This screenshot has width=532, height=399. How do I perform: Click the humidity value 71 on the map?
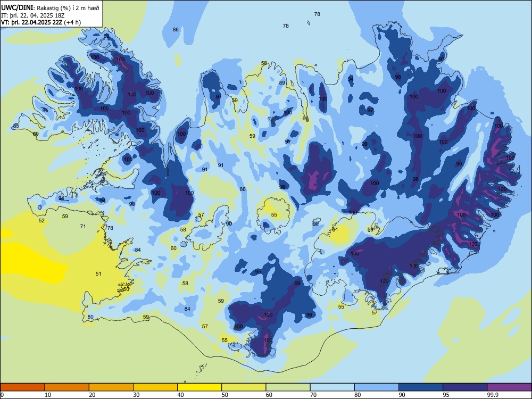click(83, 226)
